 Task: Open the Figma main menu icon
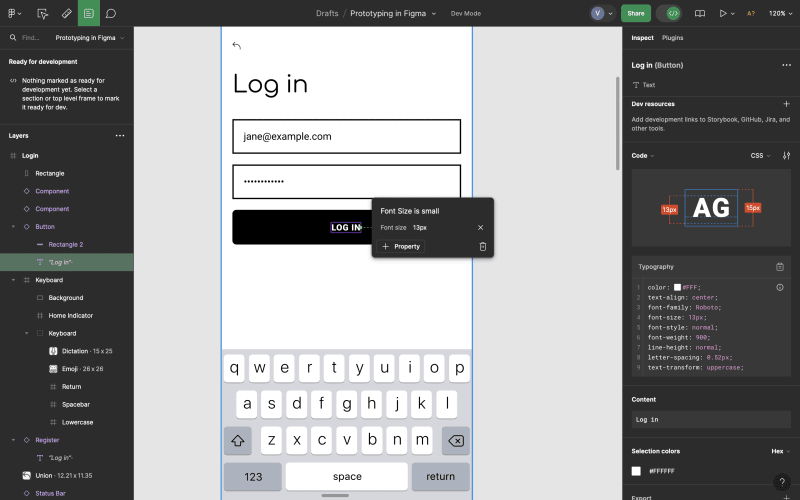(12, 13)
